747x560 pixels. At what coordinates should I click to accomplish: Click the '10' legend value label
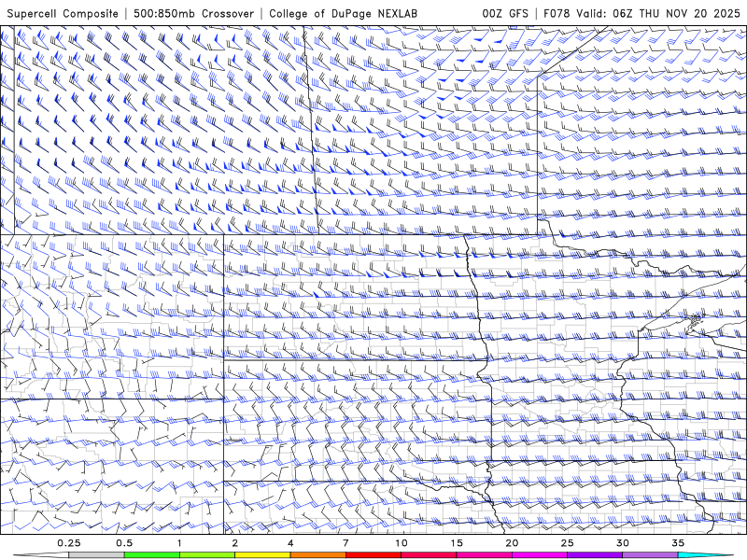coord(402,543)
